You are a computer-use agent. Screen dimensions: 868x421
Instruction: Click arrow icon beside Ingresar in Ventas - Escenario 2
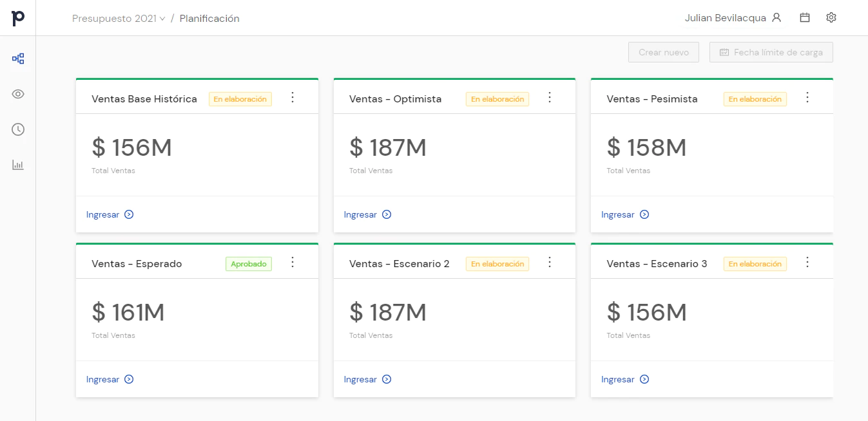(x=387, y=379)
